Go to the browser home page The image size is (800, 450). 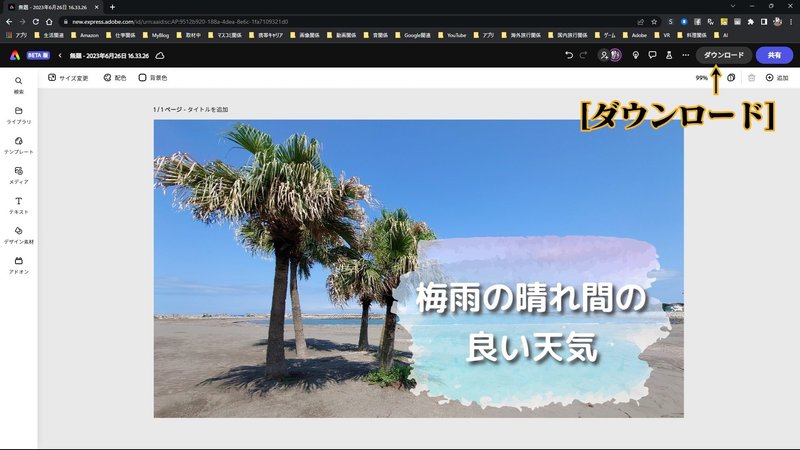(x=49, y=22)
